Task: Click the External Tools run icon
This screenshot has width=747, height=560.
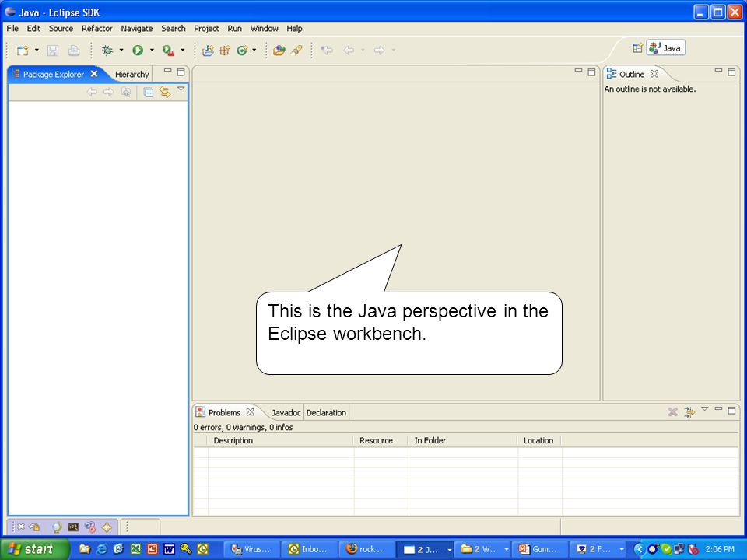Action: coord(168,50)
